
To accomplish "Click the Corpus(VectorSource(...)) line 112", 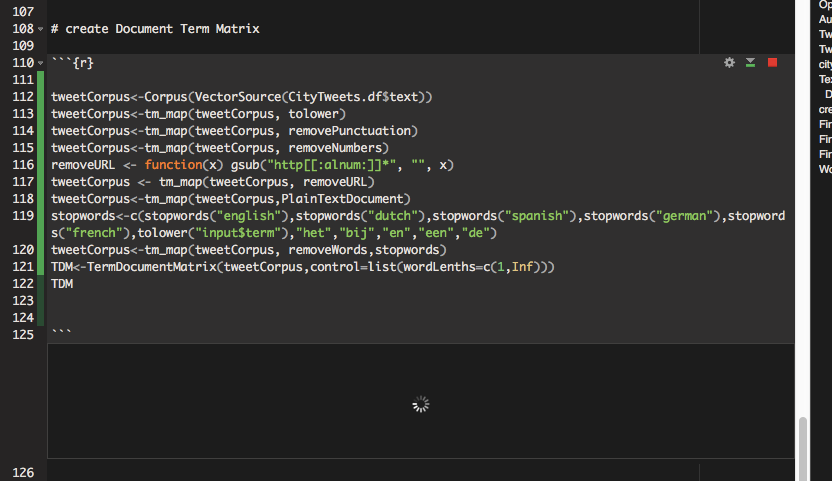I will point(241,97).
